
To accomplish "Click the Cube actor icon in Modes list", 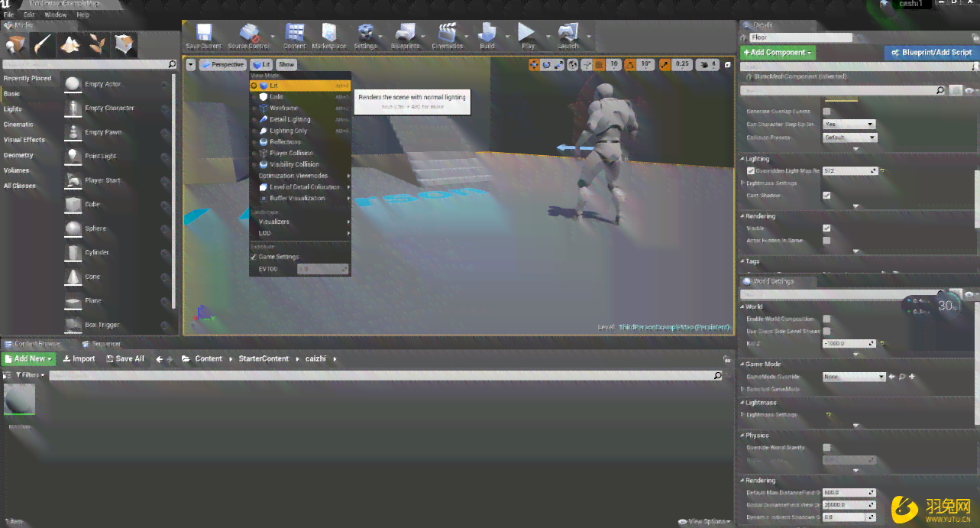I will click(x=73, y=204).
